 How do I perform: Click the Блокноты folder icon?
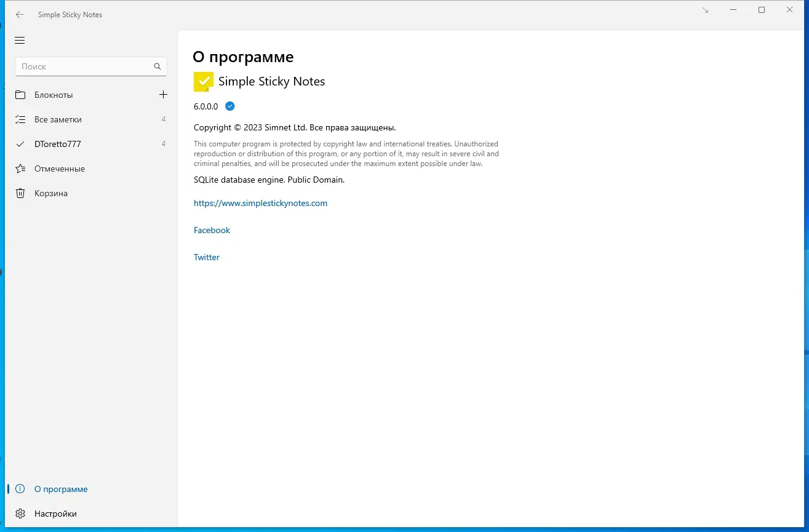click(20, 95)
